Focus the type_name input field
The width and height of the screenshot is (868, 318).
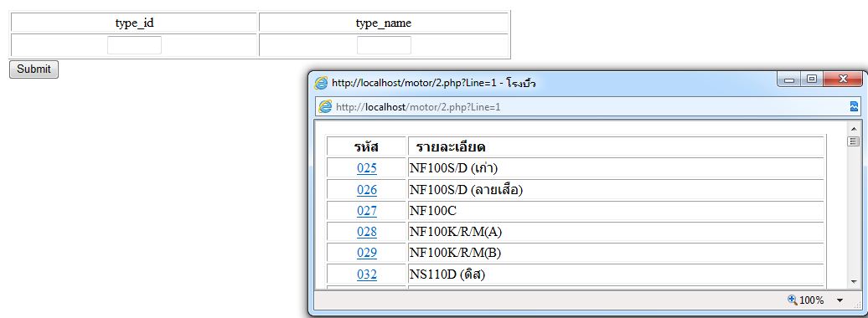[384, 45]
